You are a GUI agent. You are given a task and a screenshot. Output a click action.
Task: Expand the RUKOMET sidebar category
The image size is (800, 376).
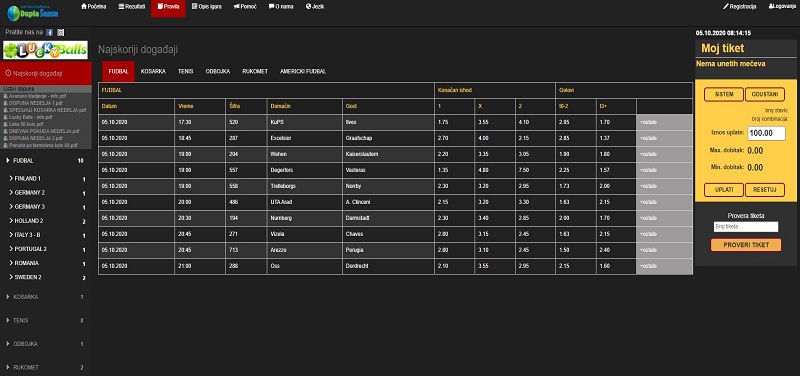pyautogui.click(x=46, y=367)
